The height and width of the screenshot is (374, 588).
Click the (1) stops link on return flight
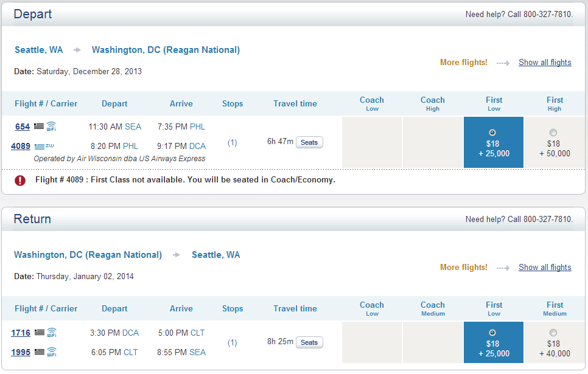click(x=233, y=343)
